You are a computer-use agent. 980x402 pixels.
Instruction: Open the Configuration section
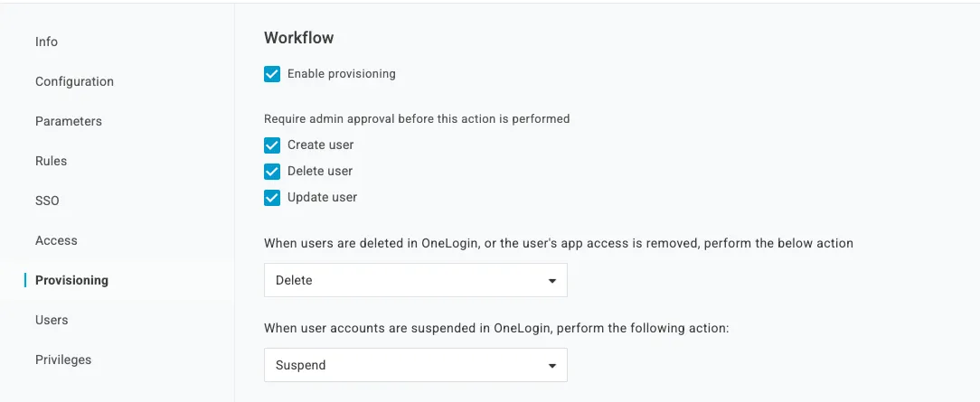tap(74, 81)
